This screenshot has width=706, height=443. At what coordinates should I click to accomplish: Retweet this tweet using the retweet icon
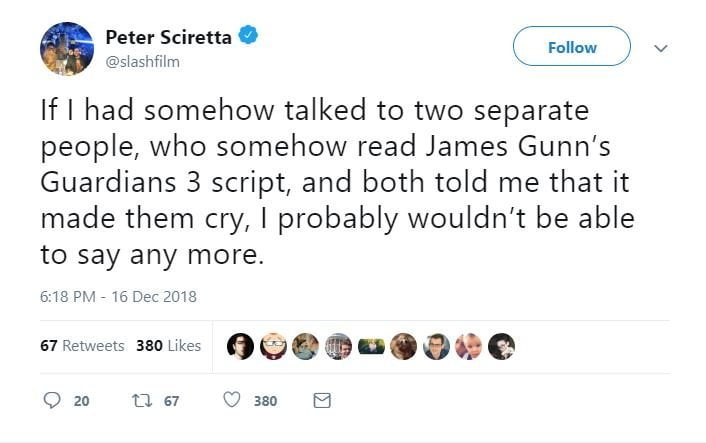click(x=140, y=401)
